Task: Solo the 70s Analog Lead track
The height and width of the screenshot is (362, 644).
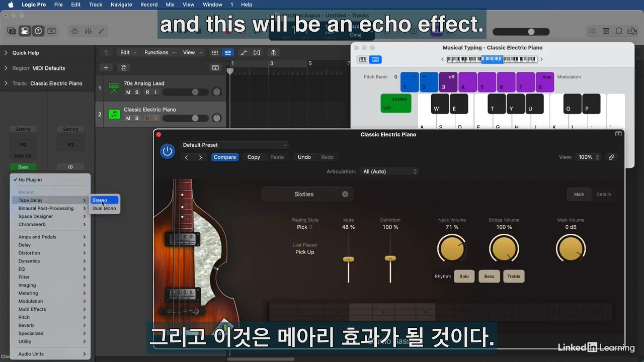Action: tap(137, 92)
